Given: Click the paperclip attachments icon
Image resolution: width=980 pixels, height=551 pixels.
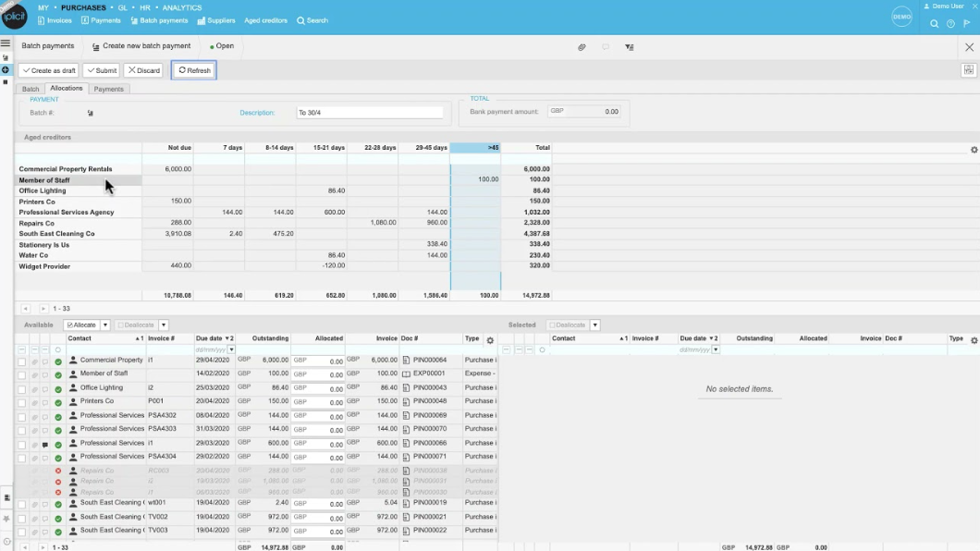Looking at the screenshot, I should (x=582, y=45).
